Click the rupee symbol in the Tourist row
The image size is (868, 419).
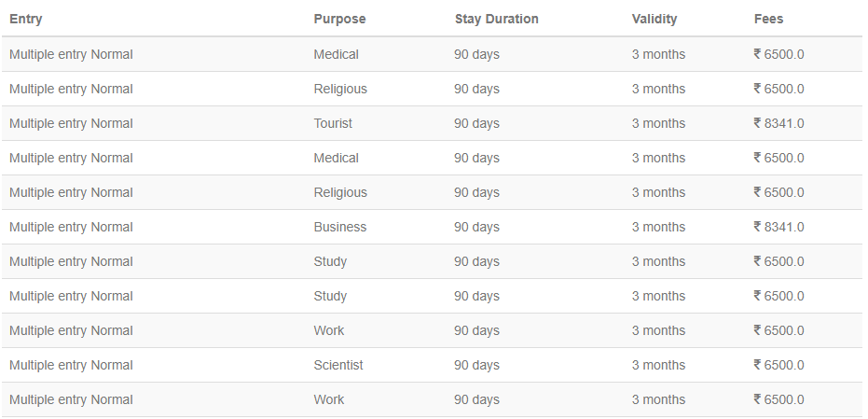tap(758, 123)
